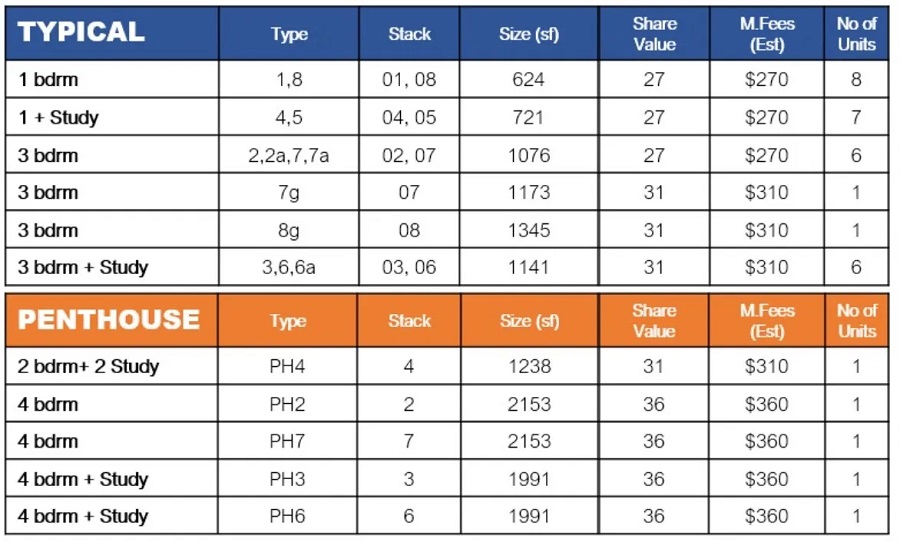Viewport: 900px width, 542px height.
Task: Click the 624 size cell
Action: tap(528, 80)
